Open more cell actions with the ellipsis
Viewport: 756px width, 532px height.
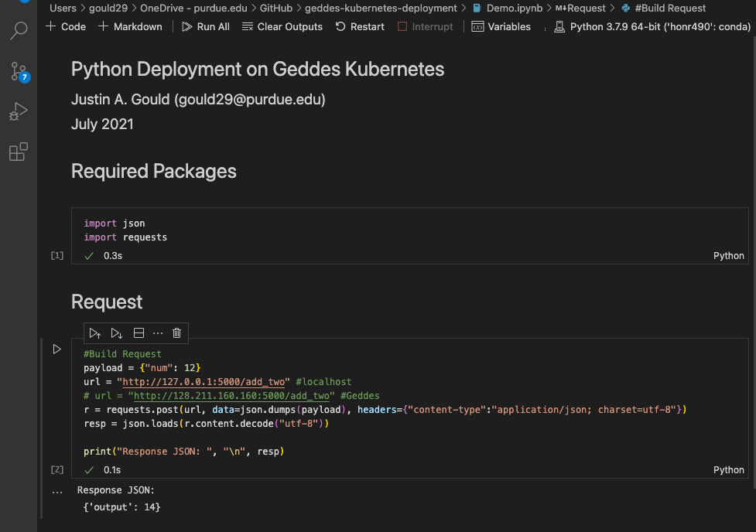158,332
